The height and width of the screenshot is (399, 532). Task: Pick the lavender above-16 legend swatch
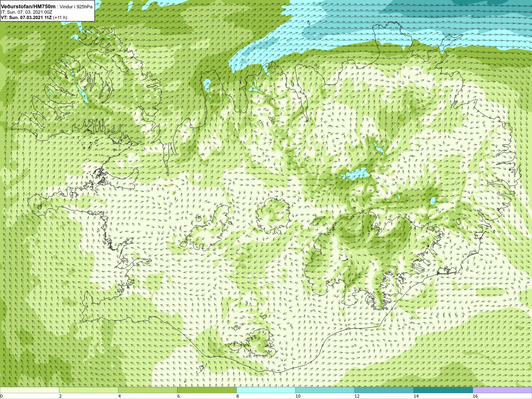502,390
